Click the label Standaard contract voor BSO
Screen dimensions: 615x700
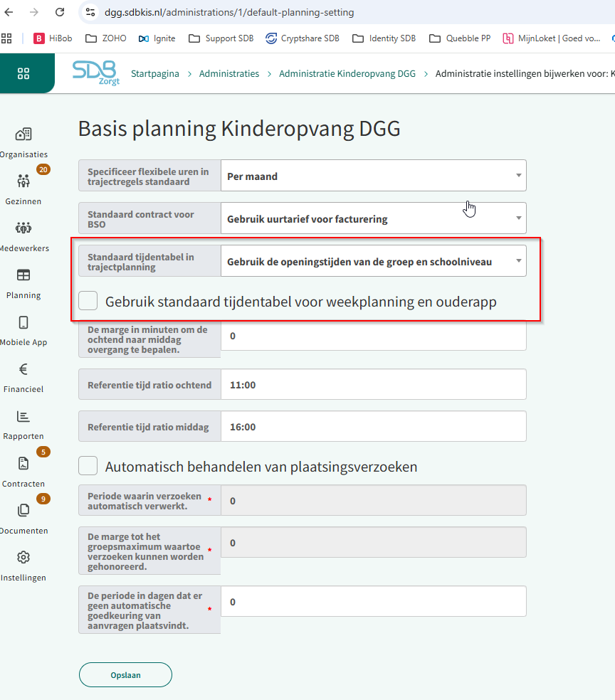pos(141,219)
